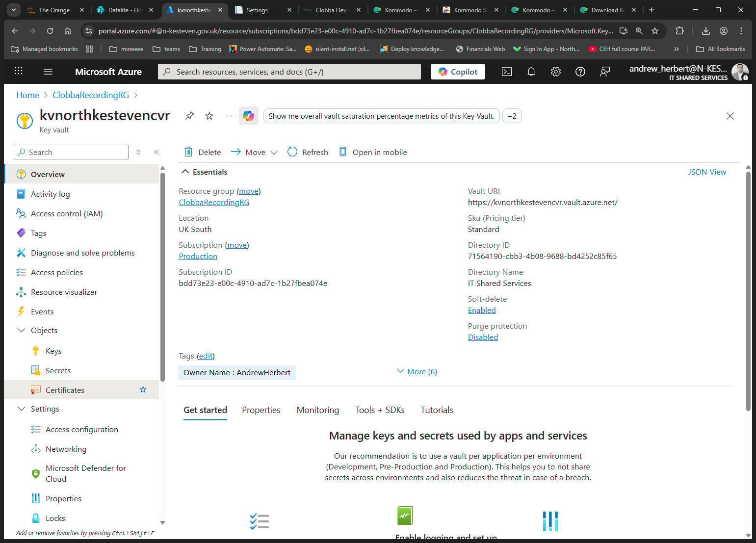Open the Production subscription link
The image size is (756, 543).
click(x=198, y=256)
